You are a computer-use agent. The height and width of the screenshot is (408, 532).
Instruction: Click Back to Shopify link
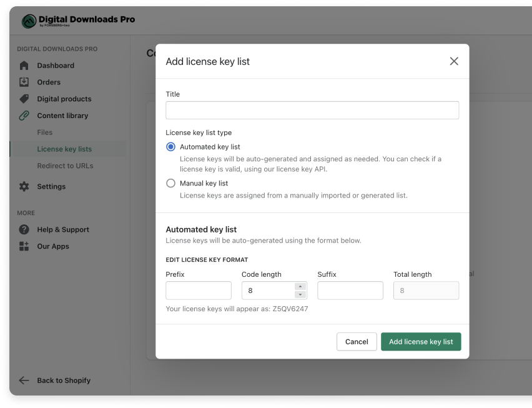click(x=64, y=381)
